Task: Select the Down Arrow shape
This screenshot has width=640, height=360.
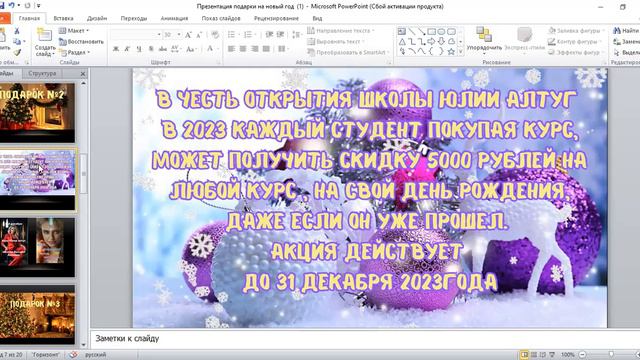Action: [x=441, y=42]
